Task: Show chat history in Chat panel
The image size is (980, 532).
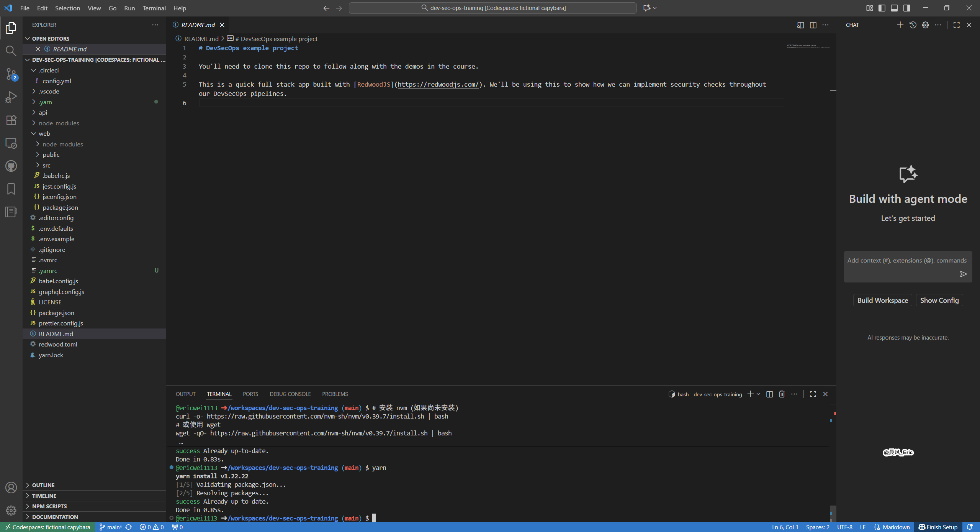Action: click(x=913, y=25)
